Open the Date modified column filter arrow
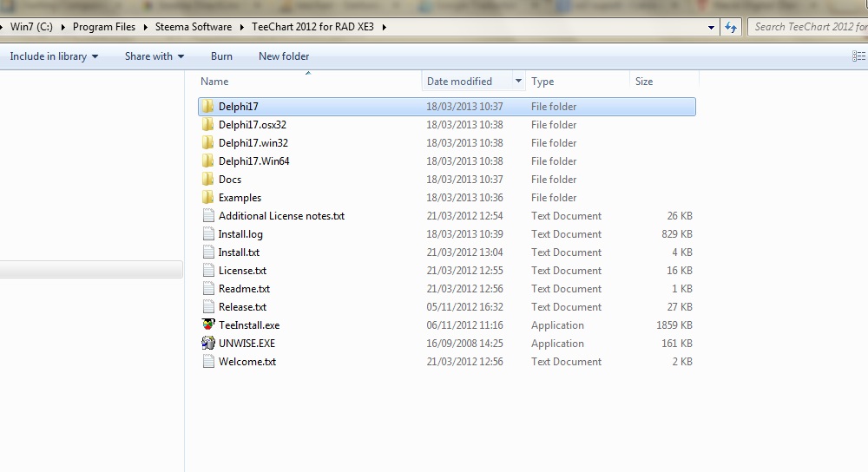 tap(518, 82)
